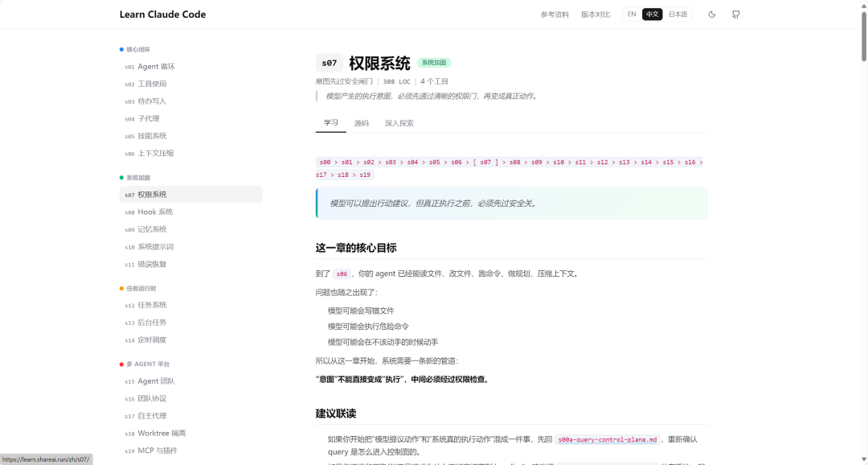This screenshot has height=465, width=868.
Task: Switch language to EN
Action: click(x=631, y=14)
